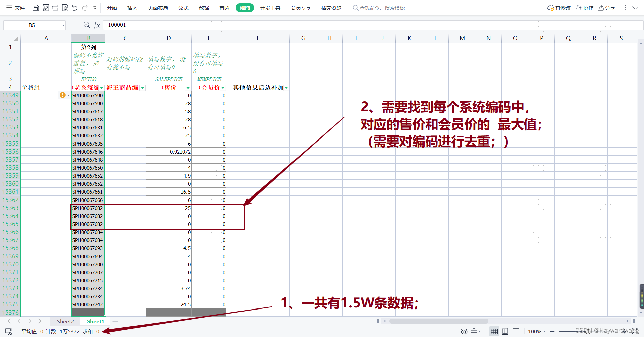
Task: Switch to normal grid view
Action: coord(494,331)
